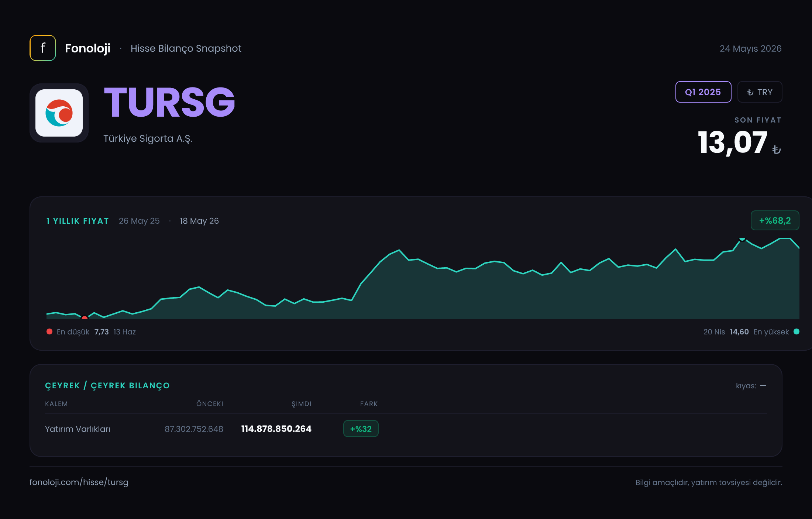Click the red lowest-price marker on chart
Screen dimensions: 812x519
[x=85, y=317]
